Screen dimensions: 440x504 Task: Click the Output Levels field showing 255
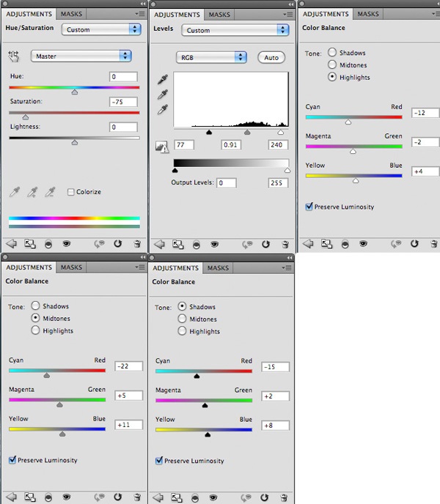[278, 183]
